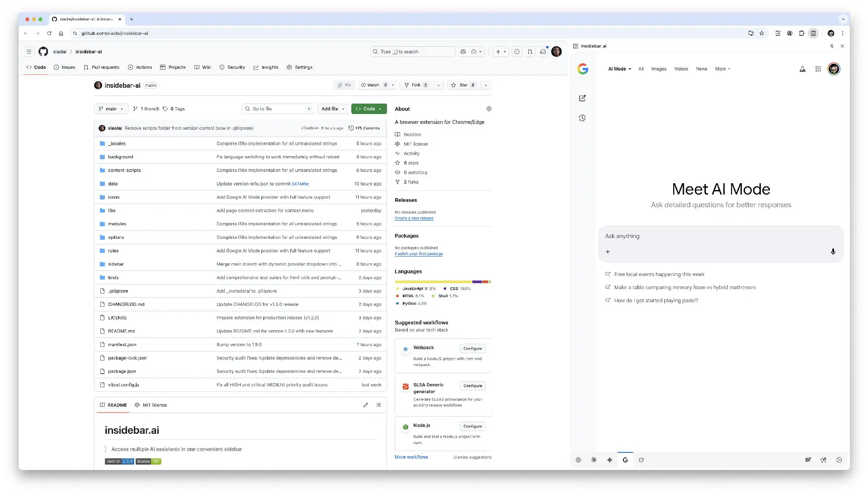Image resolution: width=868 pixels, height=494 pixels.
Task: Expand the Add file menu
Action: tap(333, 109)
